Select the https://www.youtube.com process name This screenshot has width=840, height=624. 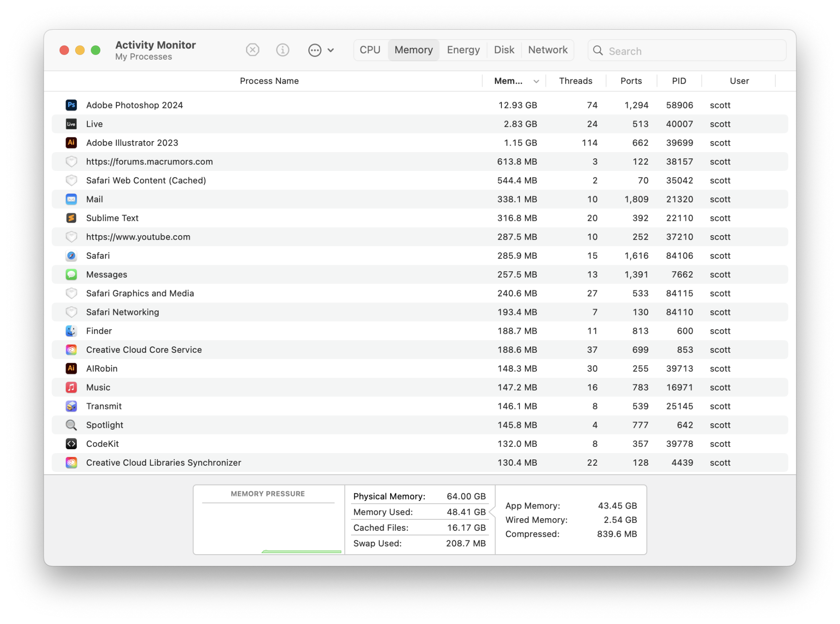[138, 237]
